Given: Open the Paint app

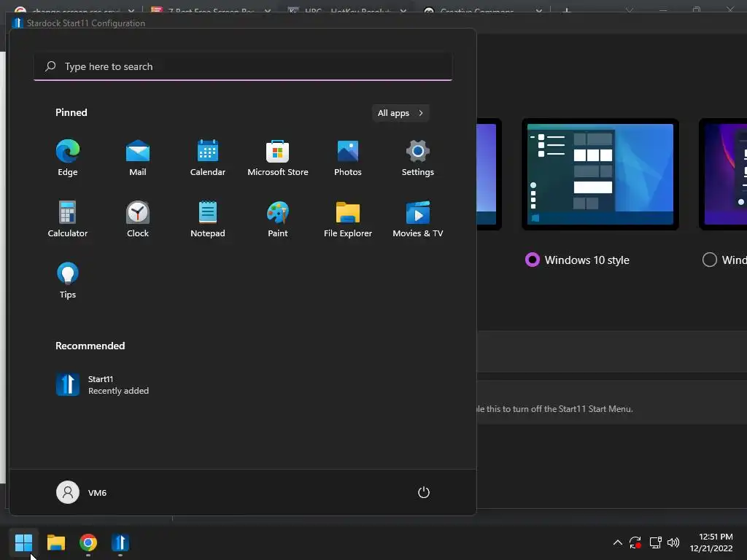Looking at the screenshot, I should coord(278,219).
